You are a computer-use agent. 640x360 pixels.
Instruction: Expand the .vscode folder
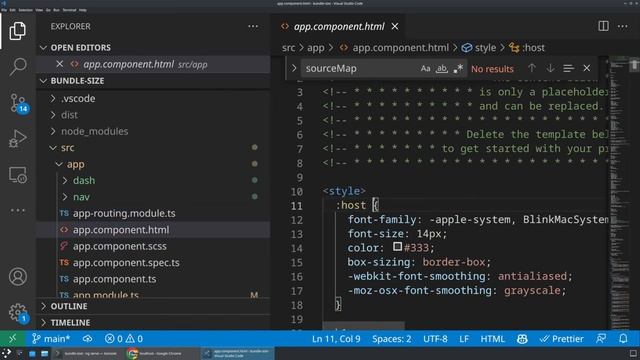click(78, 98)
